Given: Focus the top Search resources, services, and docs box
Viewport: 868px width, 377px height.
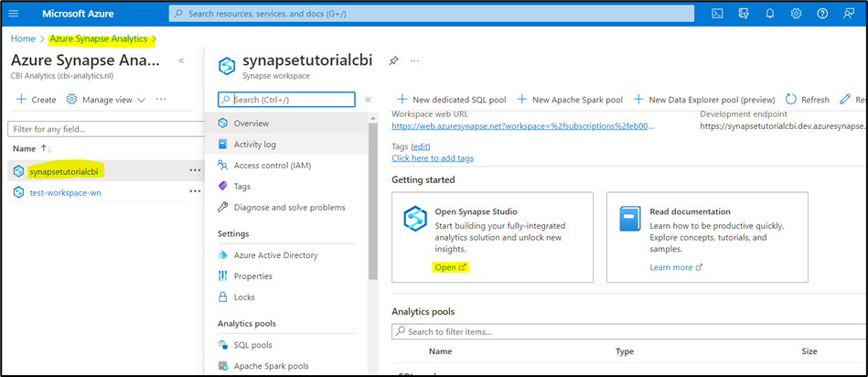Looking at the screenshot, I should [431, 14].
